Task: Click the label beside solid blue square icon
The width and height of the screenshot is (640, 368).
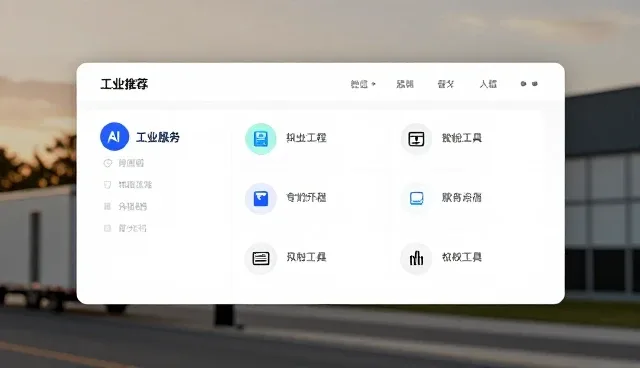Action: pos(306,197)
